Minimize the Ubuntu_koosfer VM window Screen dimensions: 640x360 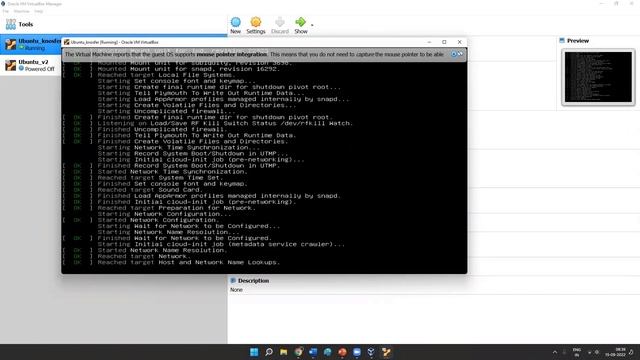pos(429,42)
